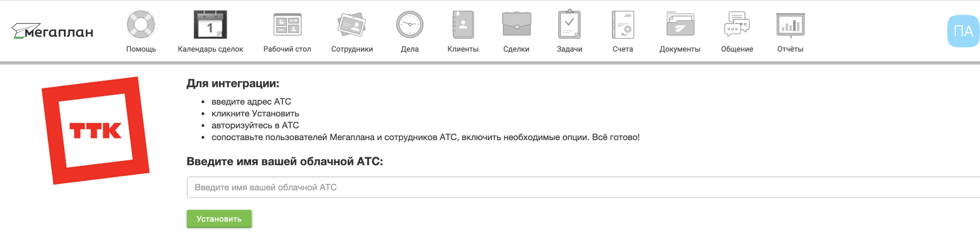This screenshot has height=244, width=980.
Task: Select the Клиенты menu label
Action: pyautogui.click(x=462, y=49)
